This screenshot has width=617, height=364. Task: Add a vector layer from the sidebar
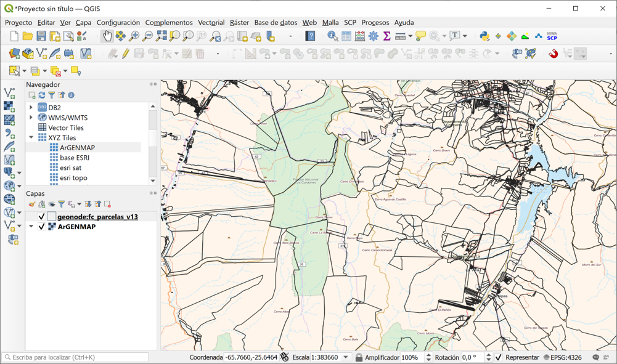click(9, 93)
